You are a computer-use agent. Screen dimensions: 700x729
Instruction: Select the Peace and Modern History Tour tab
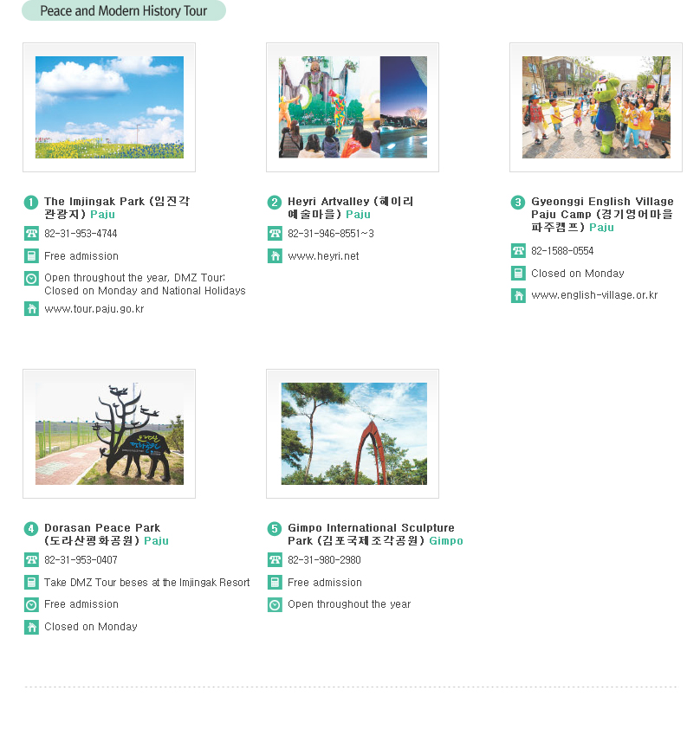point(124,10)
